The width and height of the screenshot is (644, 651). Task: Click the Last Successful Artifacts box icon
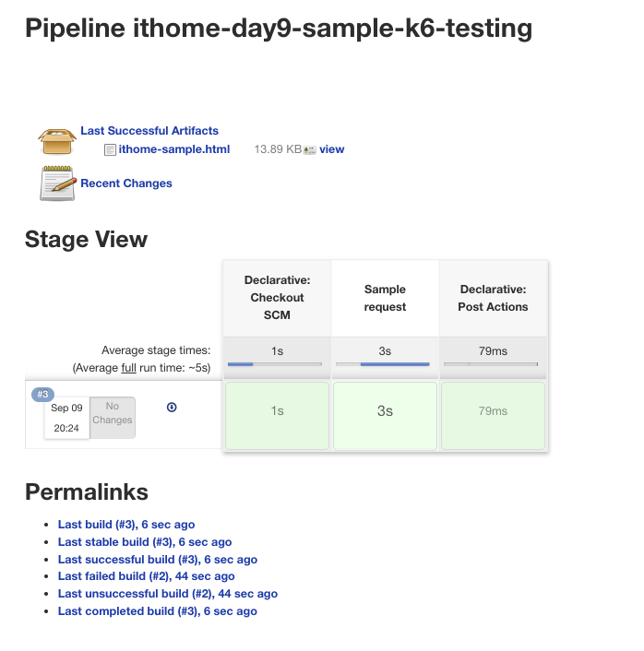pos(56,140)
